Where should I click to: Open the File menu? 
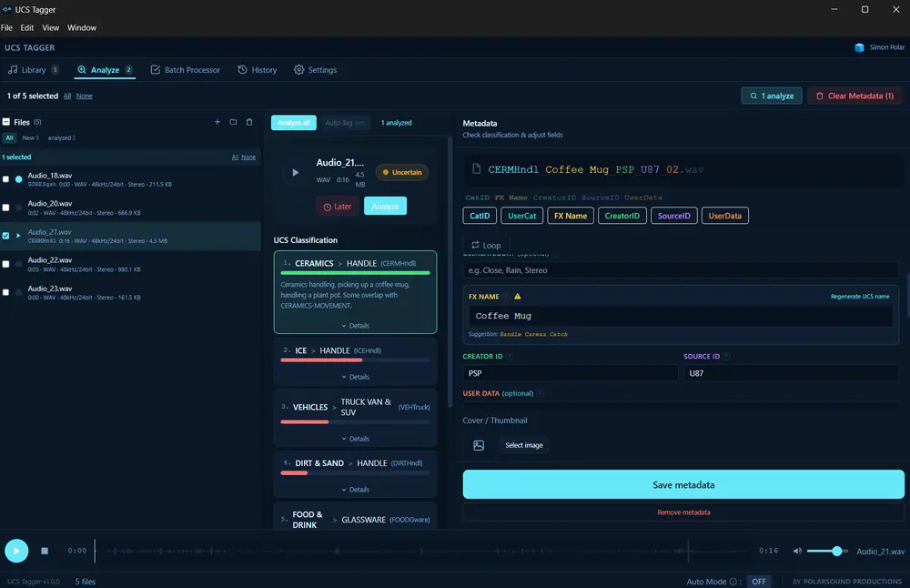[7, 28]
